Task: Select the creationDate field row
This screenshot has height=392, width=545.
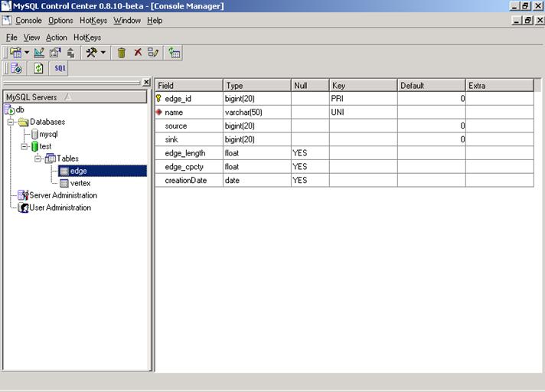Action: click(x=344, y=180)
